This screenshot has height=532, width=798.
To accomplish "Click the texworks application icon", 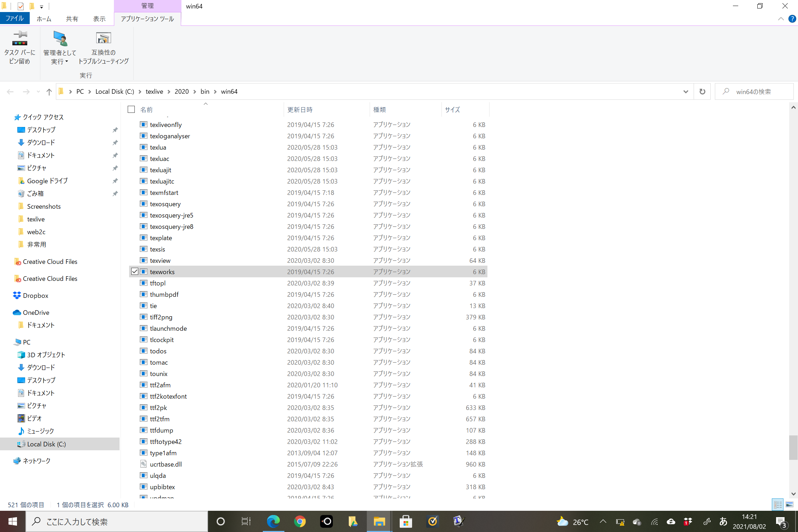I will (x=144, y=271).
